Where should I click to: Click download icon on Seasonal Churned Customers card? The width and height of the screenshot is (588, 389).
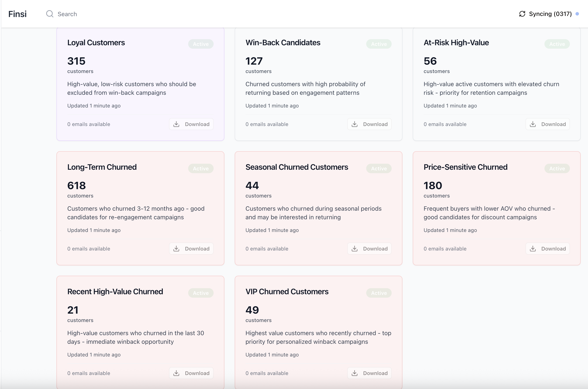click(354, 249)
